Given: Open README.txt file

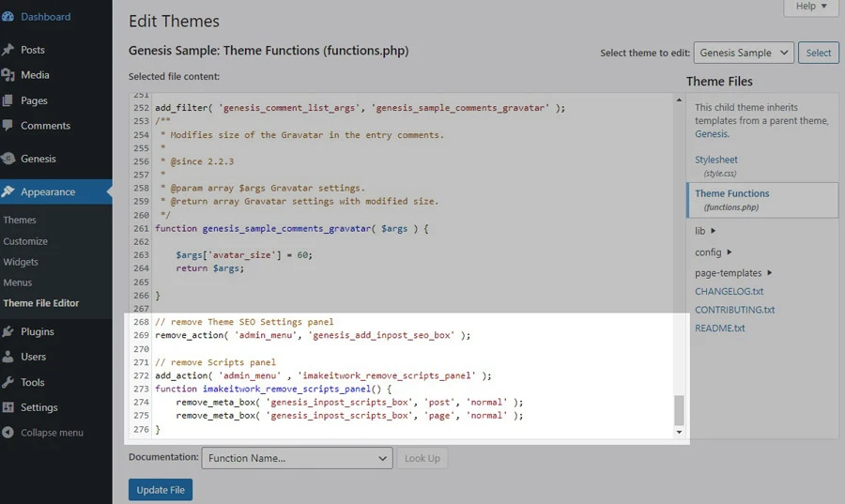Looking at the screenshot, I should [x=719, y=328].
